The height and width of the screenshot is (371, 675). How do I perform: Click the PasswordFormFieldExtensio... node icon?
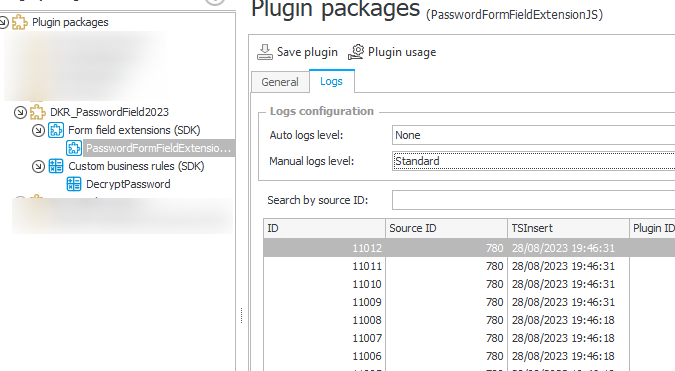click(x=74, y=148)
